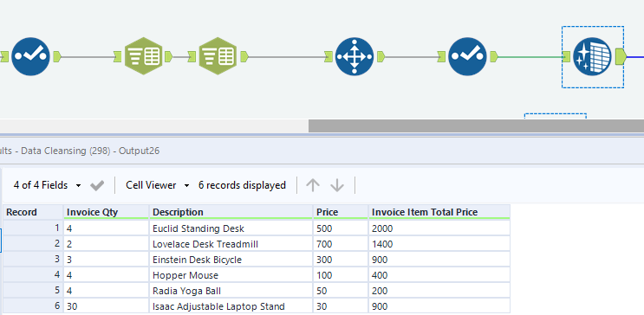Click the Price column header
The height and width of the screenshot is (315, 644).
(341, 212)
